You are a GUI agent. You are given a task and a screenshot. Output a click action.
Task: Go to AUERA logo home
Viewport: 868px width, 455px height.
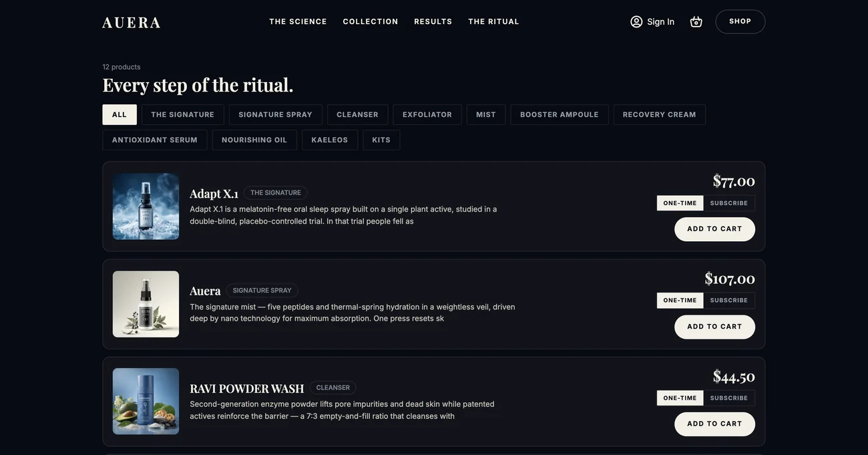tap(132, 22)
